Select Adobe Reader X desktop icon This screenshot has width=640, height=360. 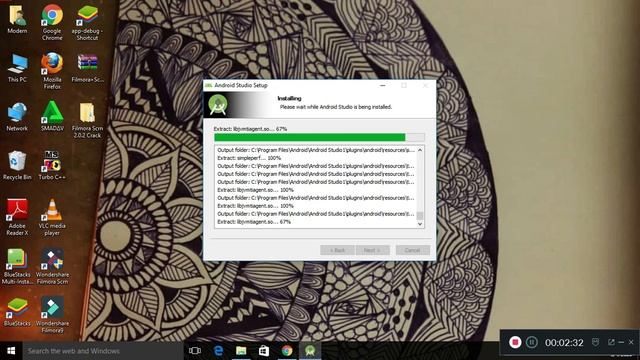click(17, 217)
